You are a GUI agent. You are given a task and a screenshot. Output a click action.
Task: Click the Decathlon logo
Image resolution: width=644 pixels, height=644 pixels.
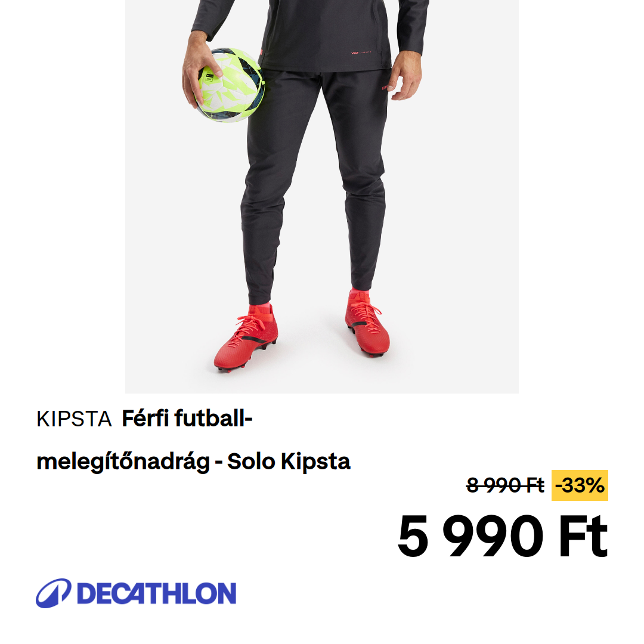tap(136, 593)
